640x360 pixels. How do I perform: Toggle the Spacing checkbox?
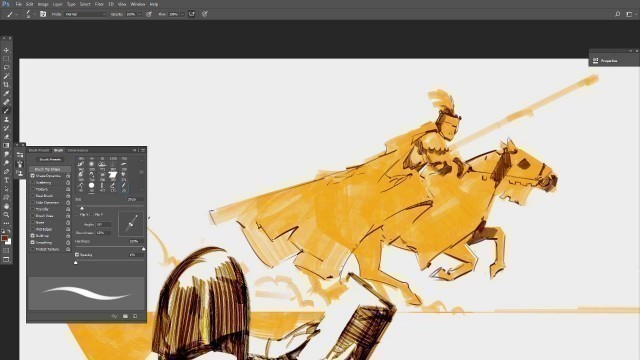click(x=77, y=255)
